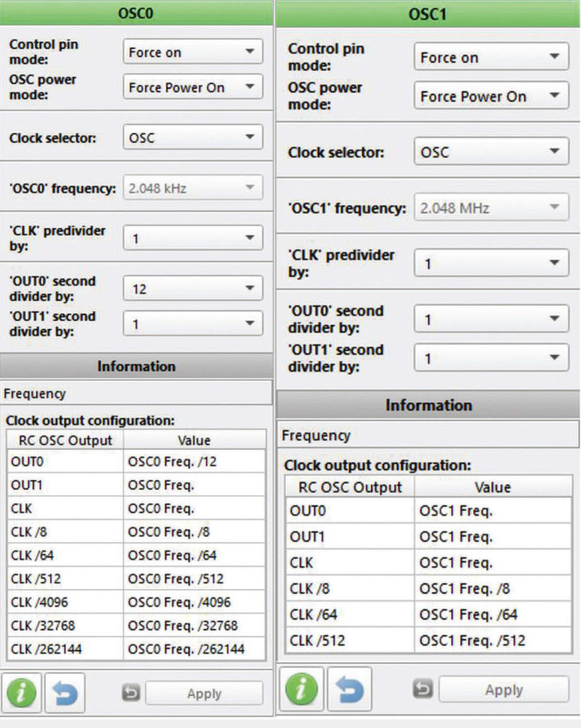Click the blue undo arrow in OSC1 panel
Screen dimensions: 581x728
(x=350, y=689)
